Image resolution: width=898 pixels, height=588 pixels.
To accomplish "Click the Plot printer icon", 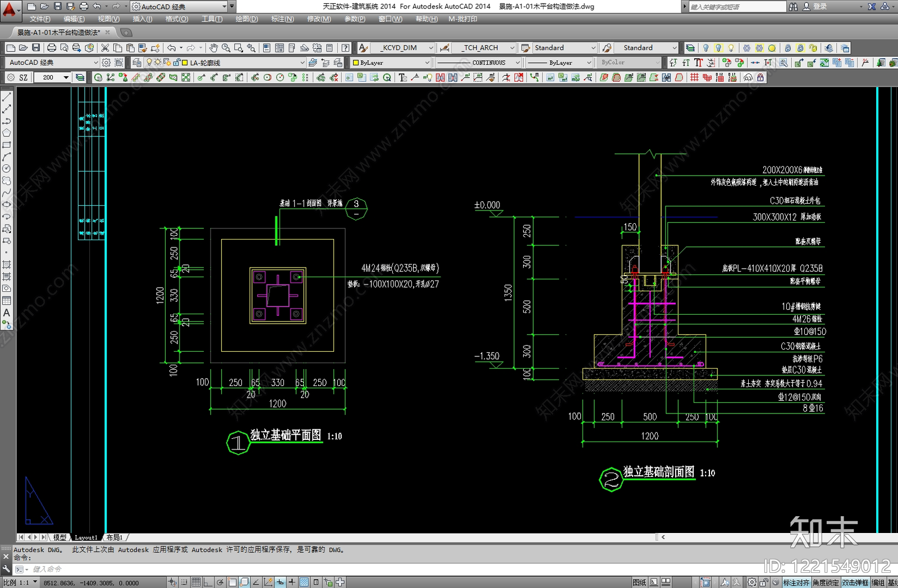I will 52,48.
